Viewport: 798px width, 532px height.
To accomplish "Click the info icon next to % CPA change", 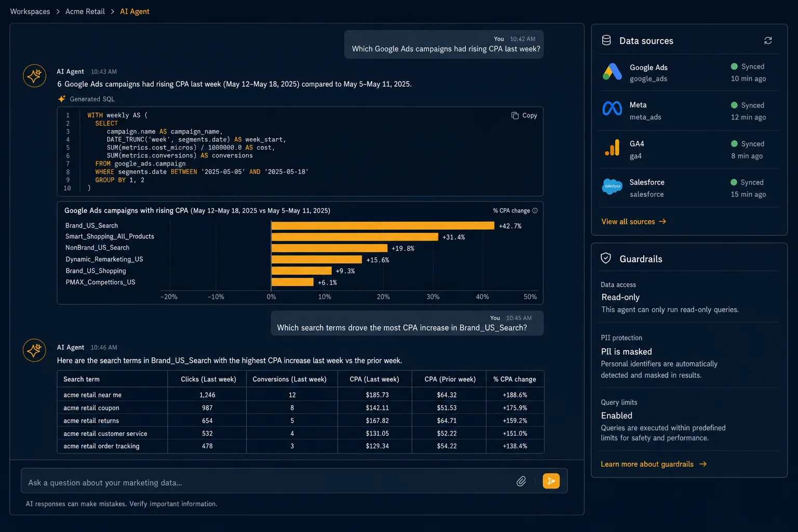I will tap(535, 210).
